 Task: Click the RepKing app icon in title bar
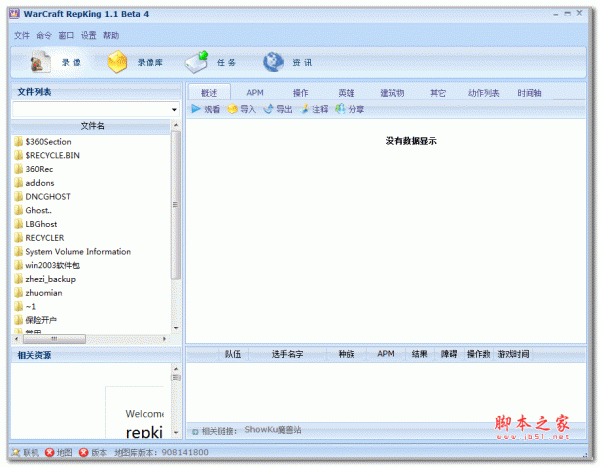click(x=14, y=14)
